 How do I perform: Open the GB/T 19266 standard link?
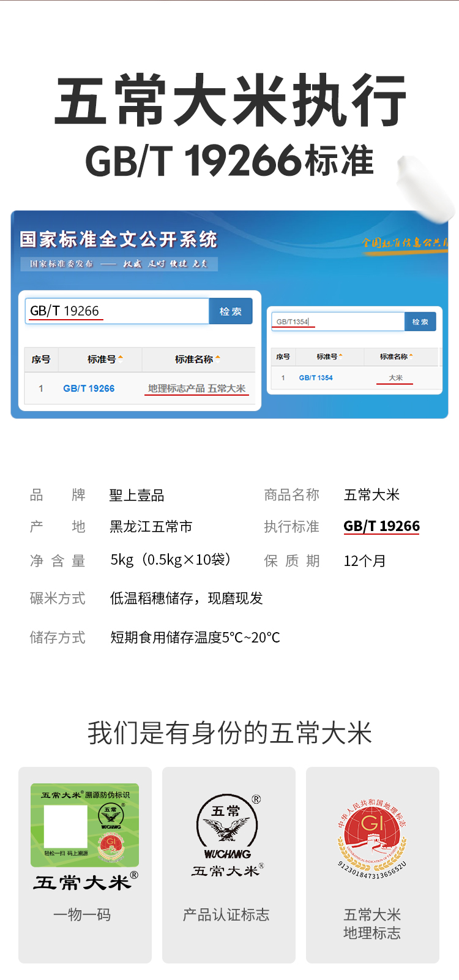pyautogui.click(x=89, y=388)
